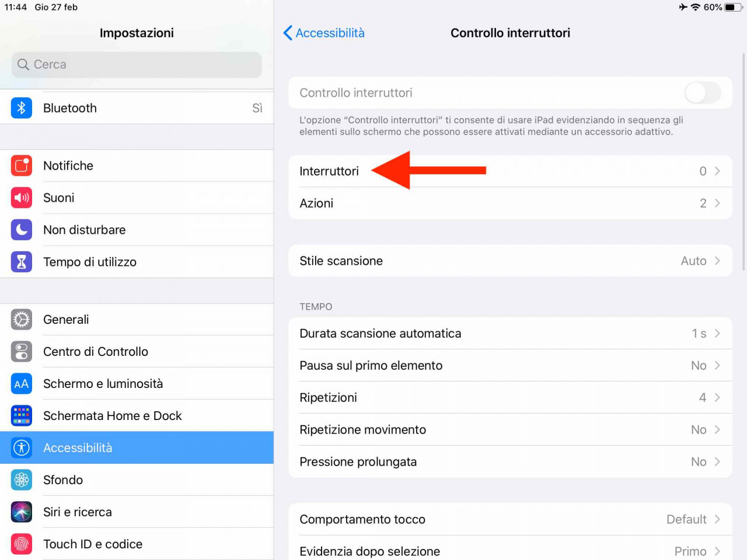
Task: Toggle the Controllo interruttori switch
Action: click(x=703, y=93)
